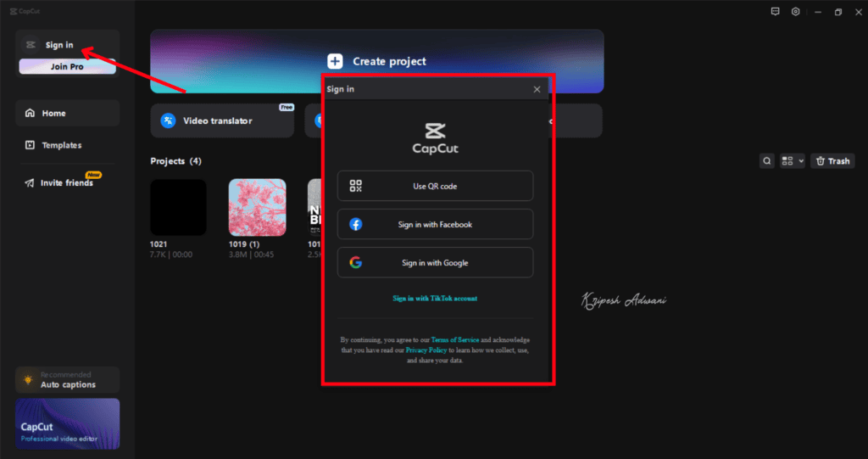Open the CapCut Professional video editor banner
868x459 pixels.
tap(68, 423)
